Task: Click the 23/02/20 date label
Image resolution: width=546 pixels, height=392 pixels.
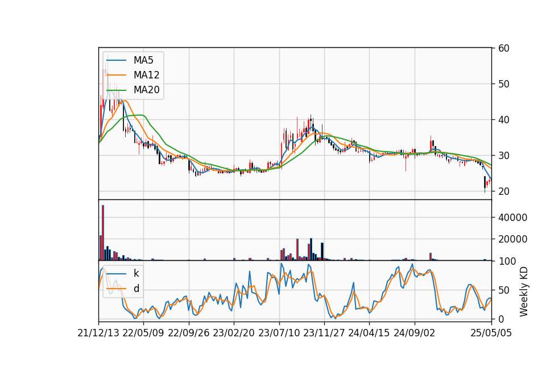Action: coord(234,333)
